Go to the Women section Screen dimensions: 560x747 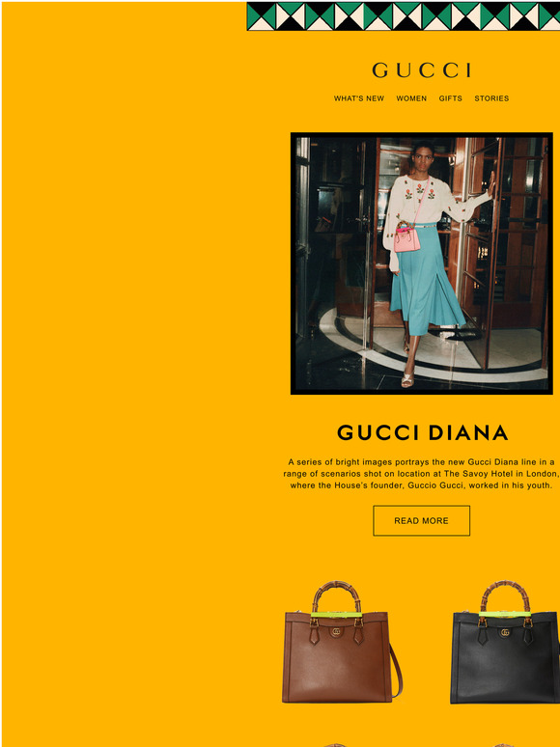(411, 98)
